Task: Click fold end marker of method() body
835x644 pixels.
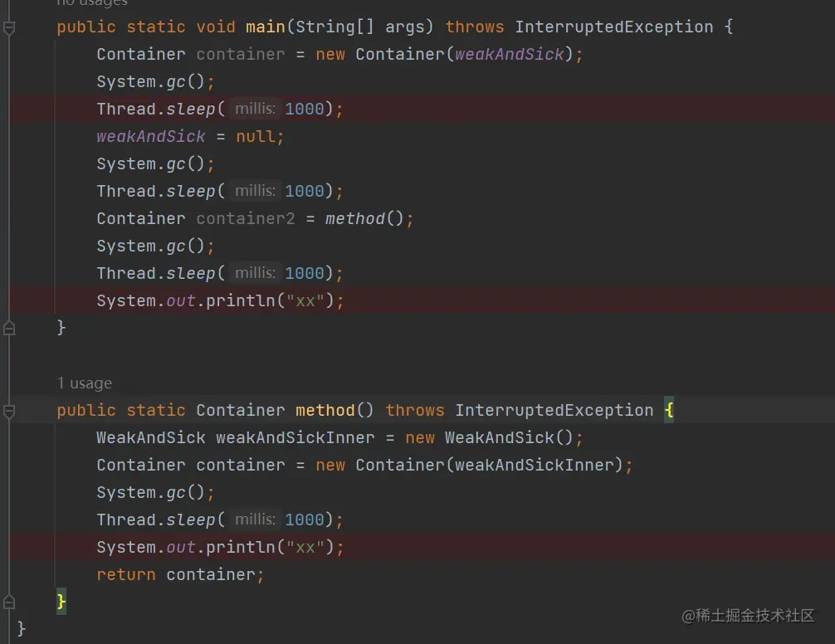Action: tap(9, 602)
